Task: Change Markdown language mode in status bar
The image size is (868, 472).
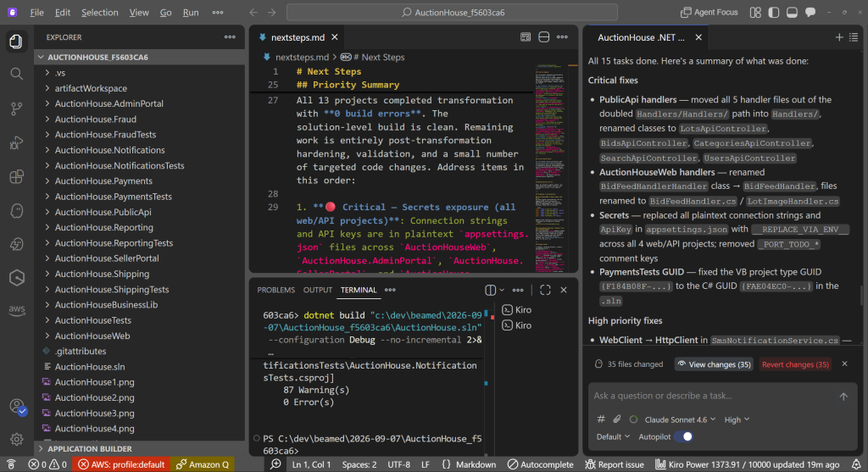Action: pos(476,465)
